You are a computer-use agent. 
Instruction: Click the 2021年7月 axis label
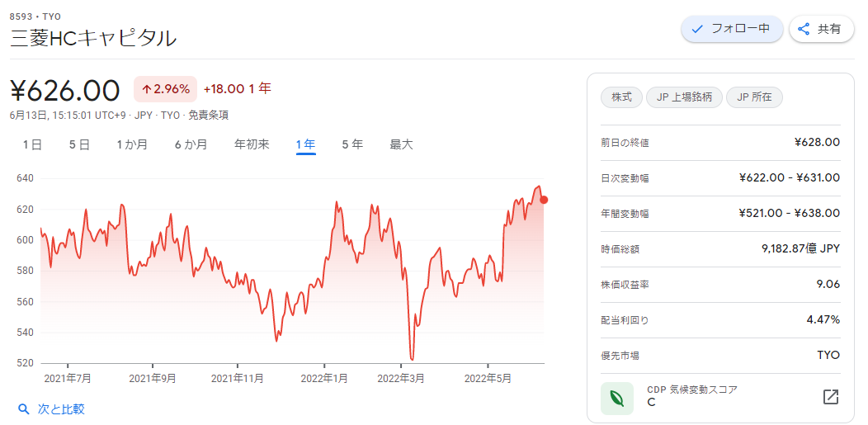click(68, 379)
